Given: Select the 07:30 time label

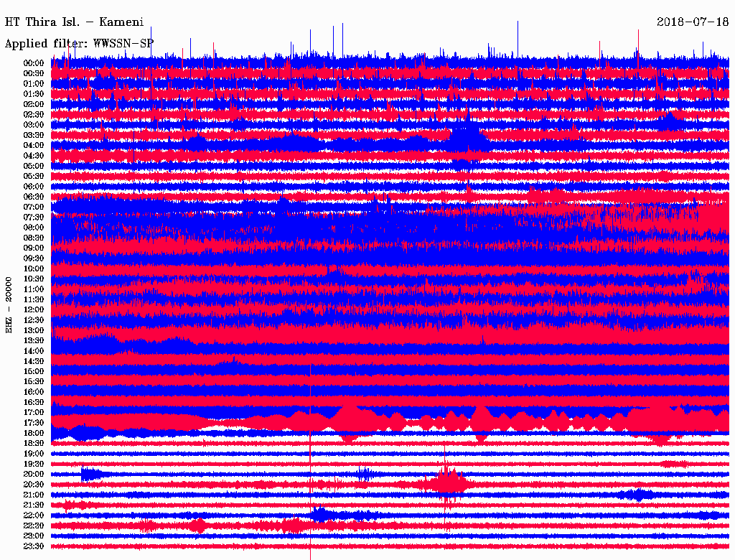Looking at the screenshot, I should (x=34, y=217).
